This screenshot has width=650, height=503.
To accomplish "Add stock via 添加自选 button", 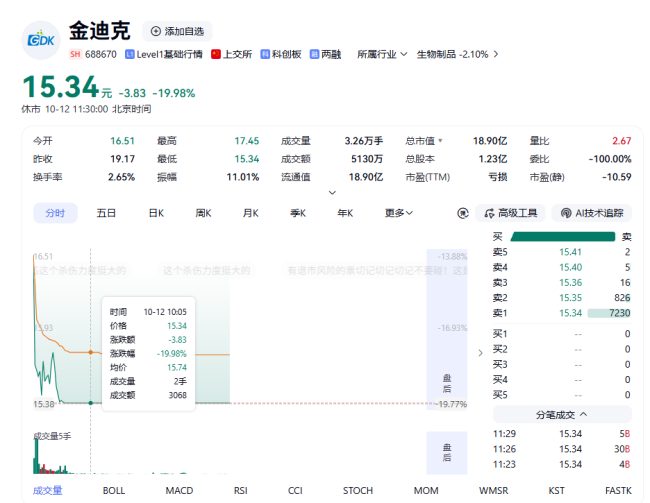I will pos(177,31).
